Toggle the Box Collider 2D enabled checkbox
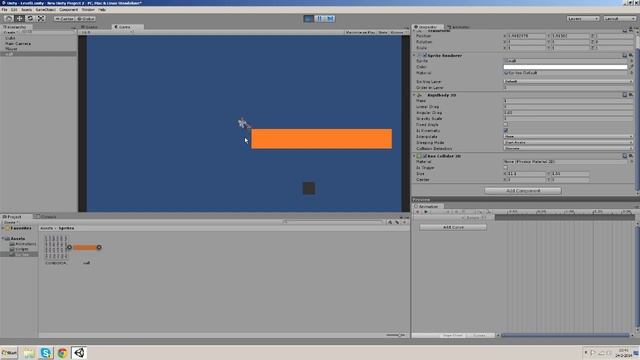The image size is (640, 360). [424, 156]
